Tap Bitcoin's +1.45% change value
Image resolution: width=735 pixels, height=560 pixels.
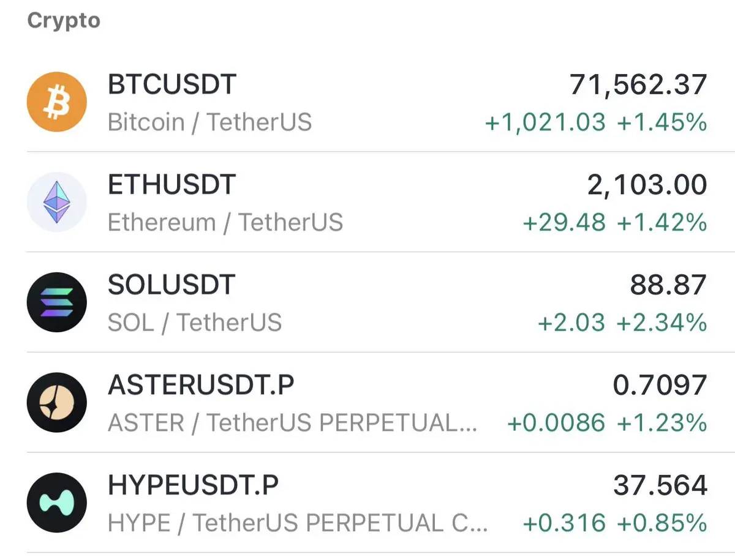point(661,123)
